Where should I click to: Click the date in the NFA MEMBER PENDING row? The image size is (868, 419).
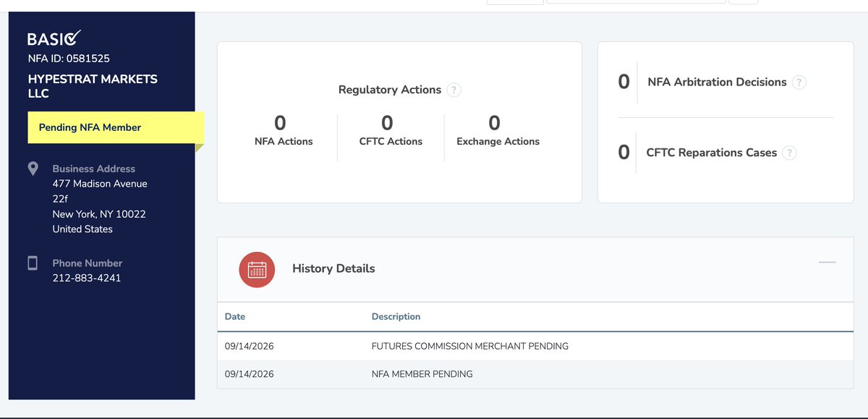250,374
